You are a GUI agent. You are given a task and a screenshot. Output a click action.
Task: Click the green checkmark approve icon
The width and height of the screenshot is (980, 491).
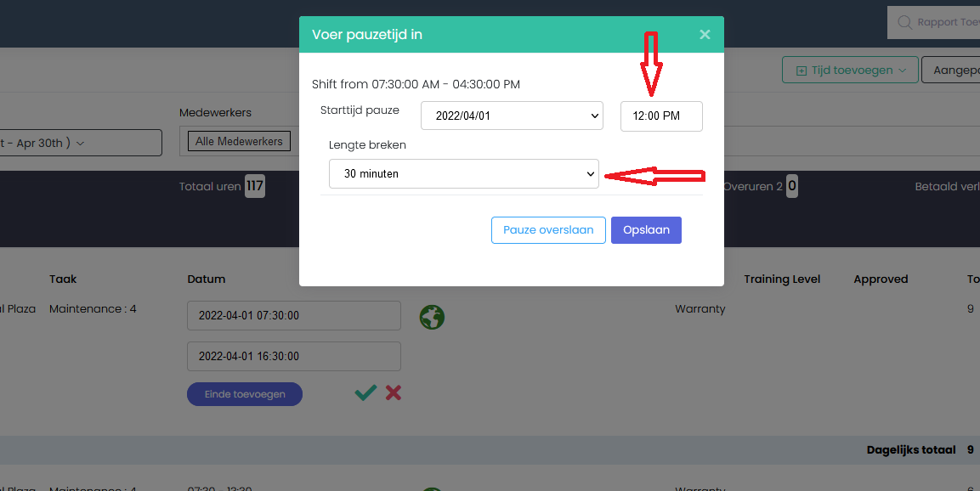365,392
